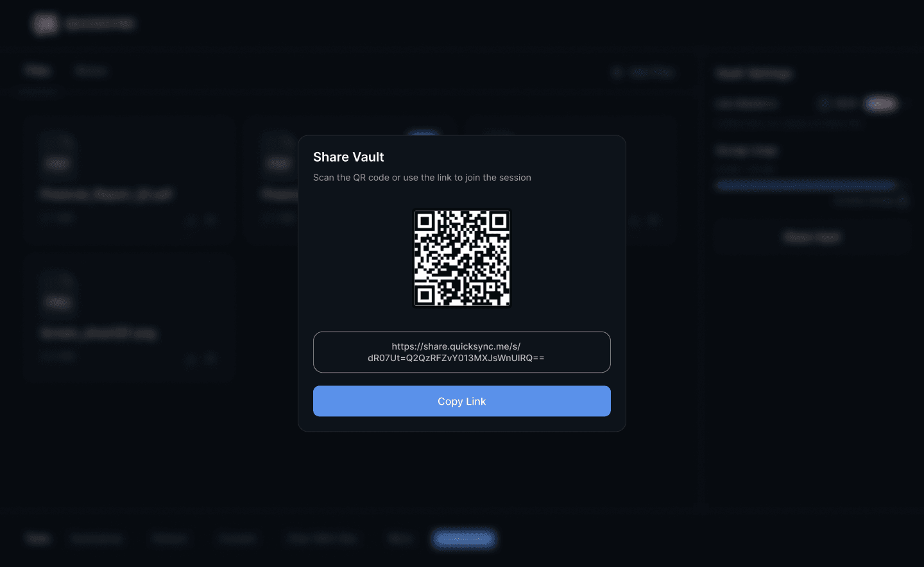
Task: Click the footer link left of the highlighted pill
Action: [400, 539]
